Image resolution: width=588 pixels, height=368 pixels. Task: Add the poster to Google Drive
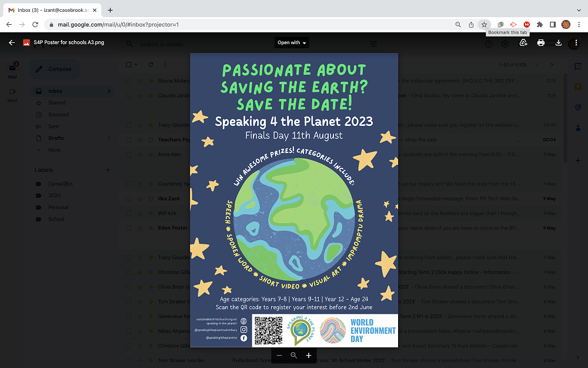[x=523, y=42]
